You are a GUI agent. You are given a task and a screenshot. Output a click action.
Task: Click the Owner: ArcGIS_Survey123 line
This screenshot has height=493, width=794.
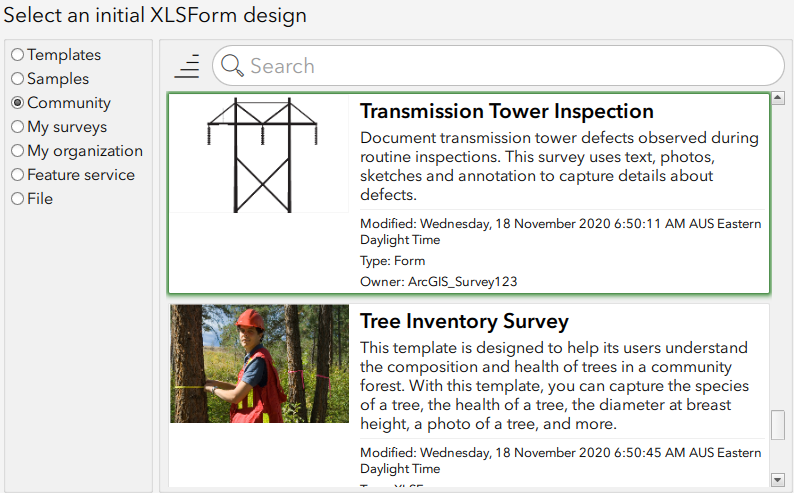point(438,282)
